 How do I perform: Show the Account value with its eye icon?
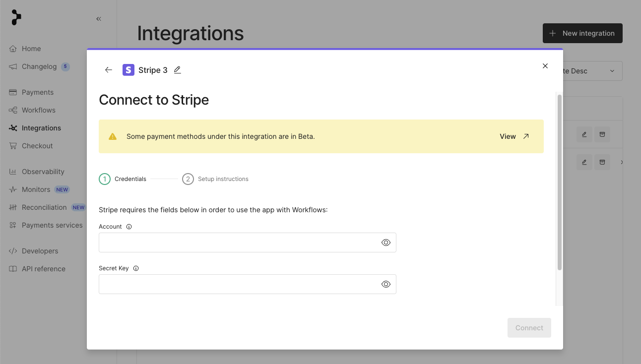click(386, 243)
